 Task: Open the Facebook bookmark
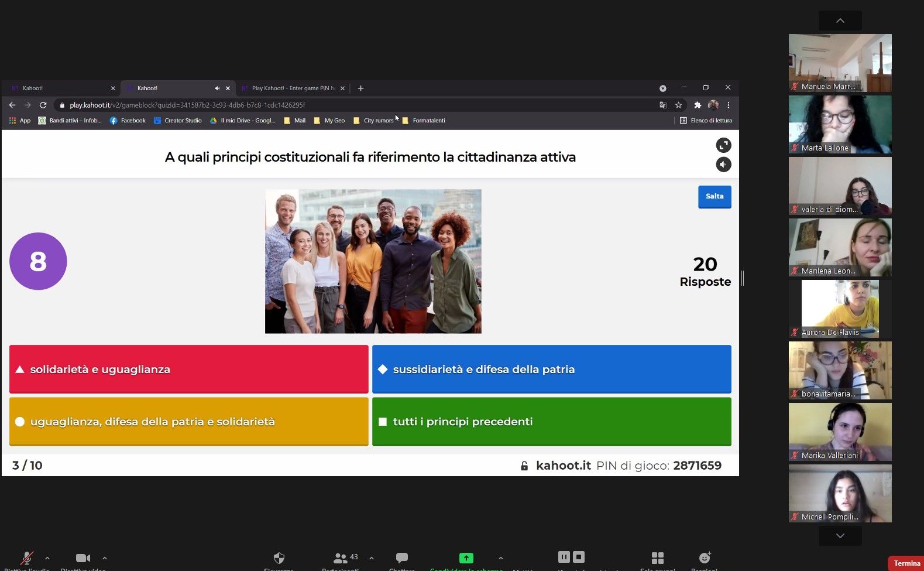click(x=128, y=121)
